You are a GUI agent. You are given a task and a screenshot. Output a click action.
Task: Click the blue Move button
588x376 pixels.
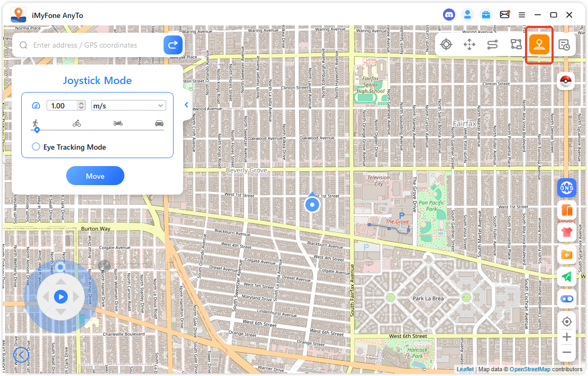pos(95,176)
